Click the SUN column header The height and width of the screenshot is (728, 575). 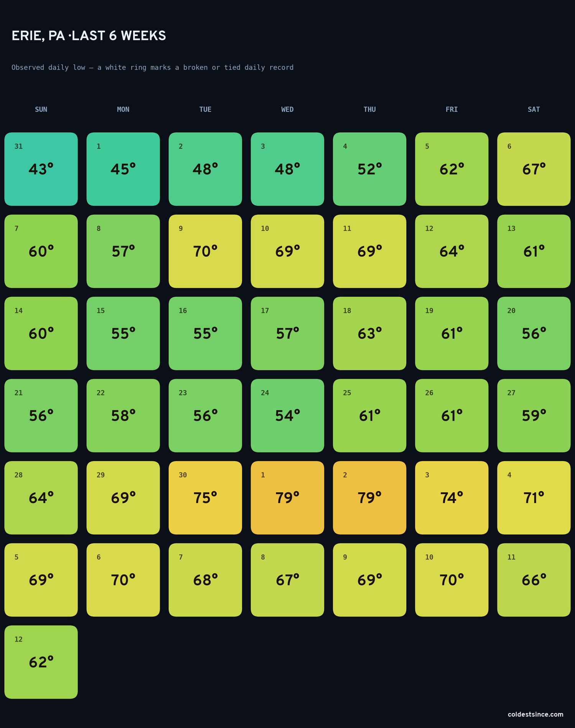tap(41, 109)
